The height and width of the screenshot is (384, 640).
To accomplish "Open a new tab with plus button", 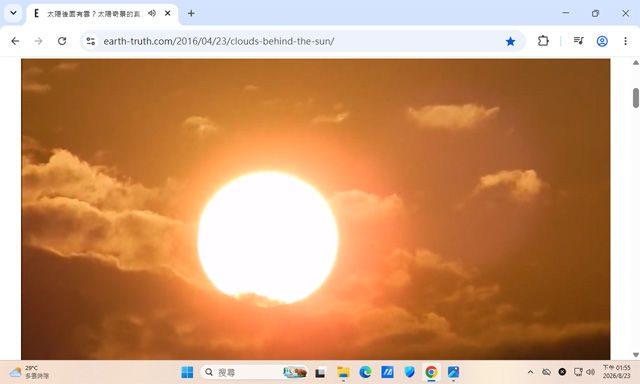I will click(x=191, y=13).
